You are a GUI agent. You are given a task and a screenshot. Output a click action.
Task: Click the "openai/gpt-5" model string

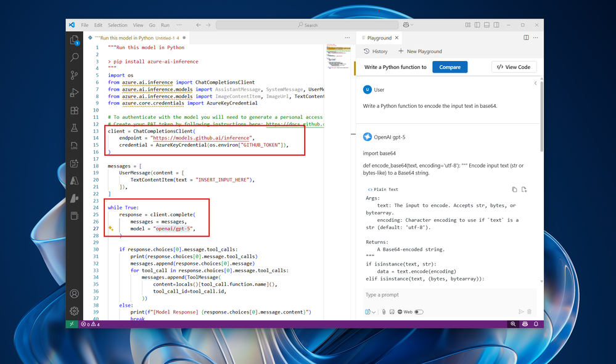tap(173, 229)
